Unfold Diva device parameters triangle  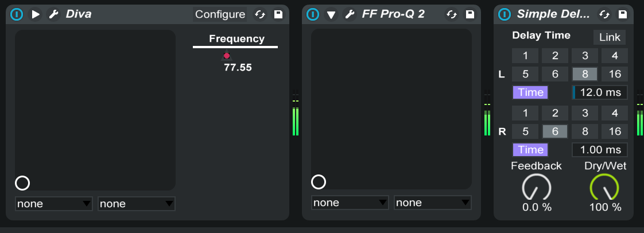pyautogui.click(x=36, y=14)
